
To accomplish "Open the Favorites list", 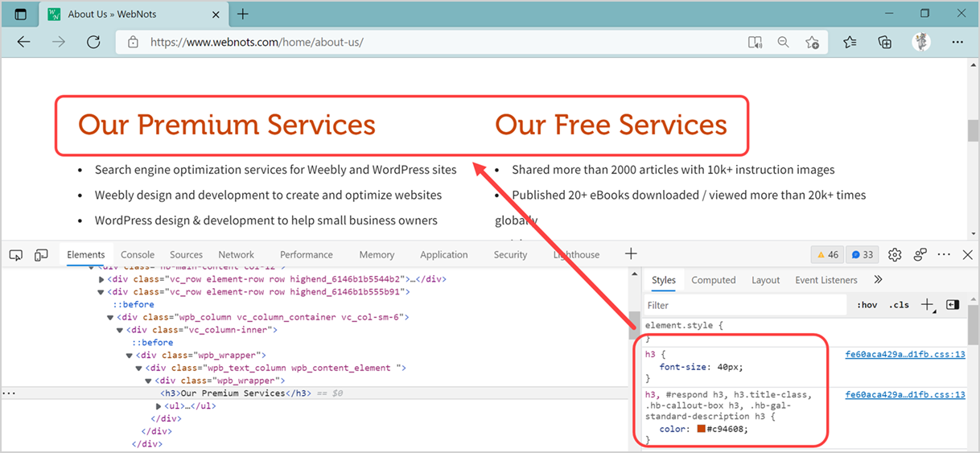I will coord(850,43).
